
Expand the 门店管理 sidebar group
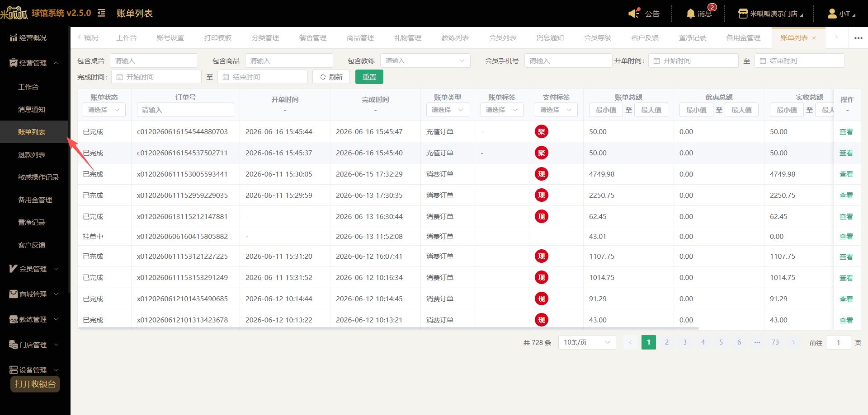[34, 345]
